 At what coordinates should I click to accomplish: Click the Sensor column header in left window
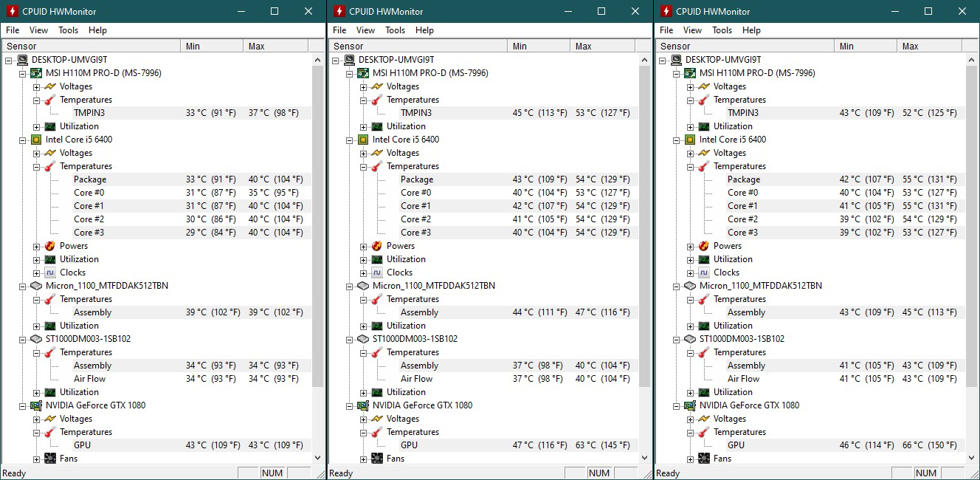tap(89, 46)
